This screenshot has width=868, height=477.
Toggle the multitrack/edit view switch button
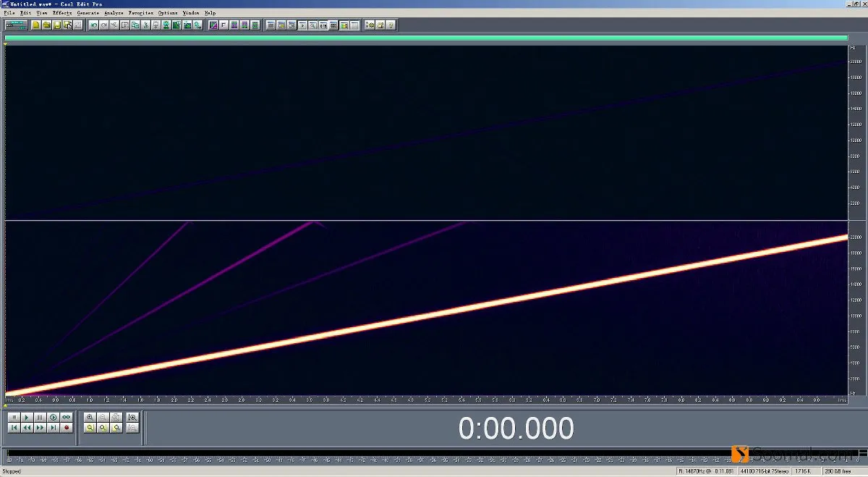pos(16,25)
